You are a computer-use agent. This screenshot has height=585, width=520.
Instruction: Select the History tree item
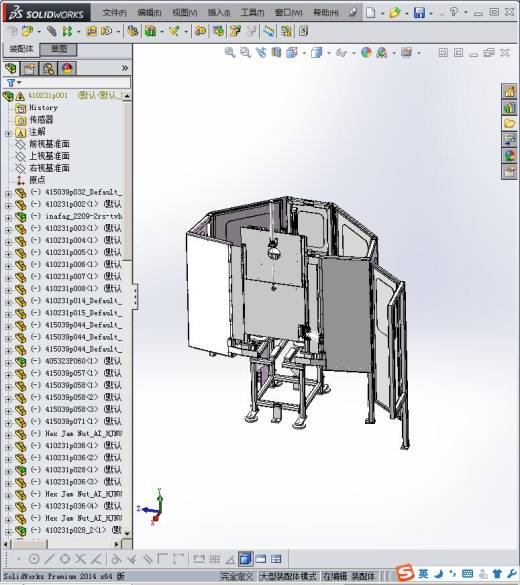pyautogui.click(x=43, y=108)
